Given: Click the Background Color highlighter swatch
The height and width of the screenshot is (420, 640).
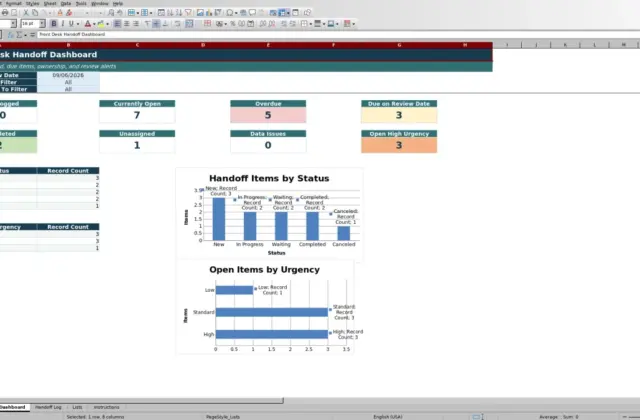Looking at the screenshot, I should (x=100, y=24).
